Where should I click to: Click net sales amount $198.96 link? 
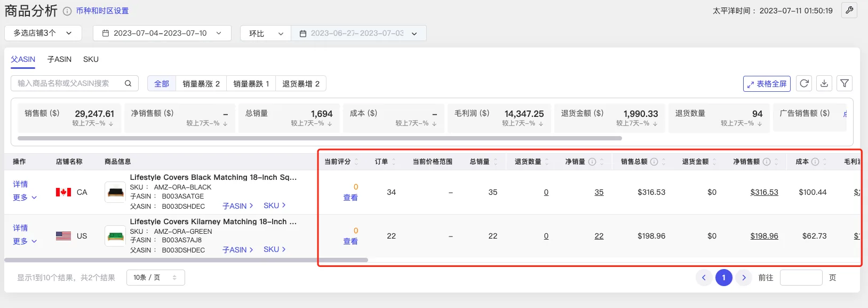[764, 236]
